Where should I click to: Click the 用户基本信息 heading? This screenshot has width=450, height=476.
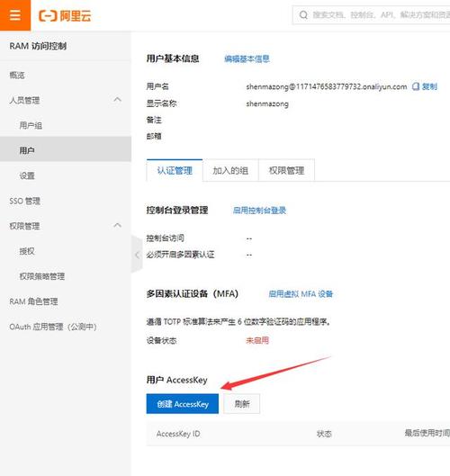(173, 58)
